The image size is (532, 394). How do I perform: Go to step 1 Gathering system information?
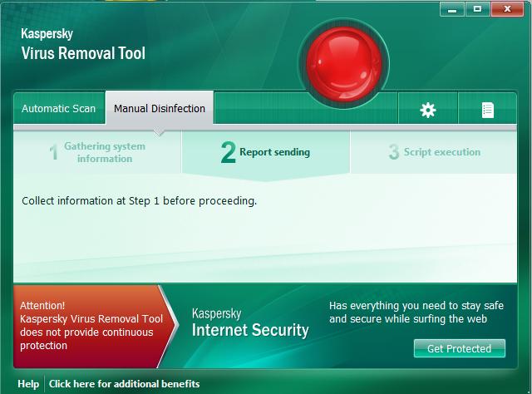(x=97, y=152)
